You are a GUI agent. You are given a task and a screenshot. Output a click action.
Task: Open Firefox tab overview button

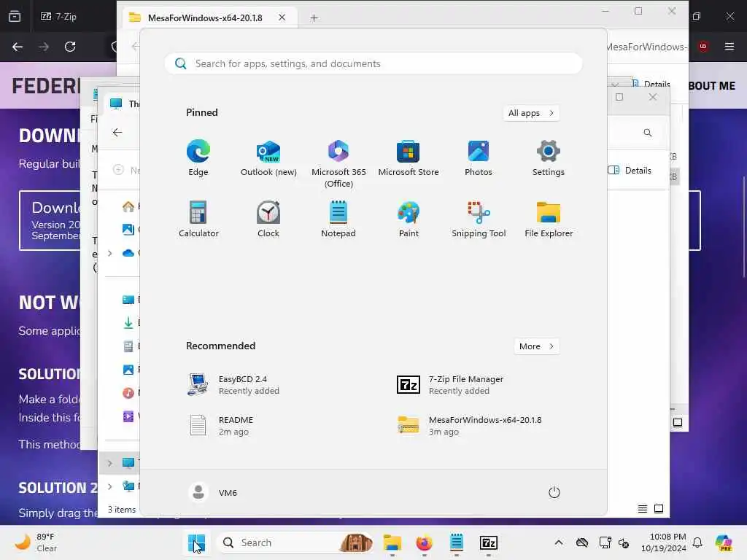pos(15,17)
